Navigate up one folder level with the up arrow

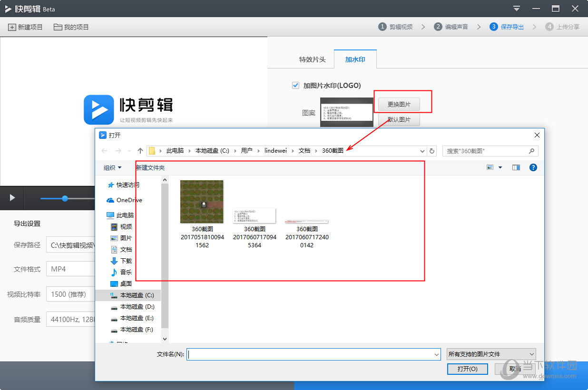click(139, 150)
